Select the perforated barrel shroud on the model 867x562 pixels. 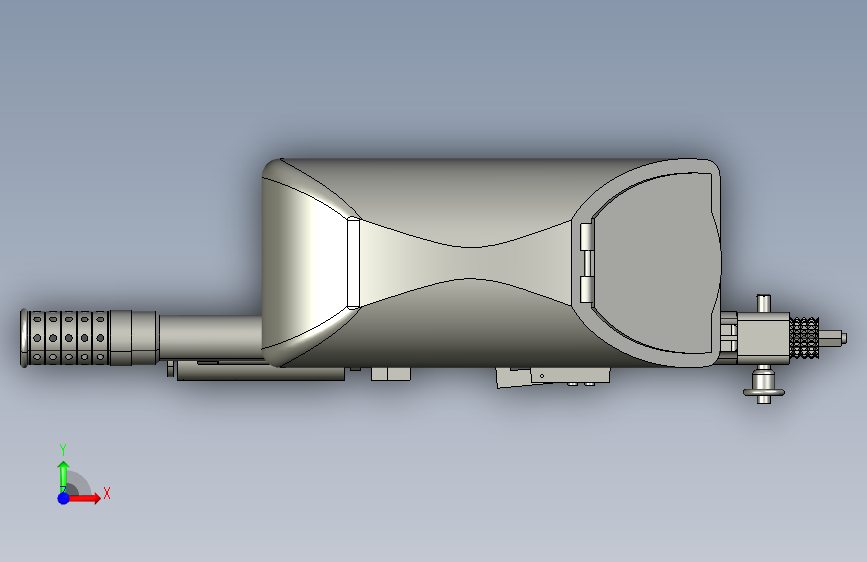tap(65, 337)
